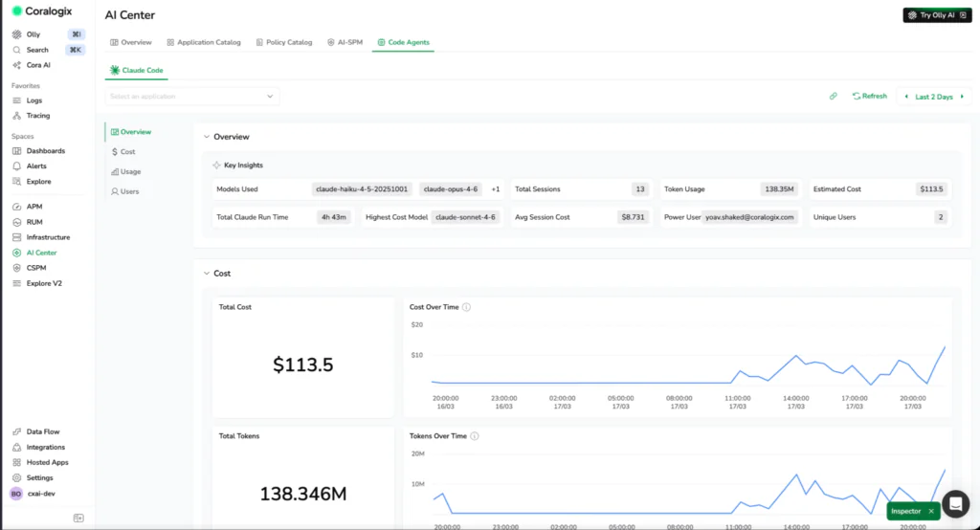Open the 'Select an application' dropdown

(x=191, y=97)
